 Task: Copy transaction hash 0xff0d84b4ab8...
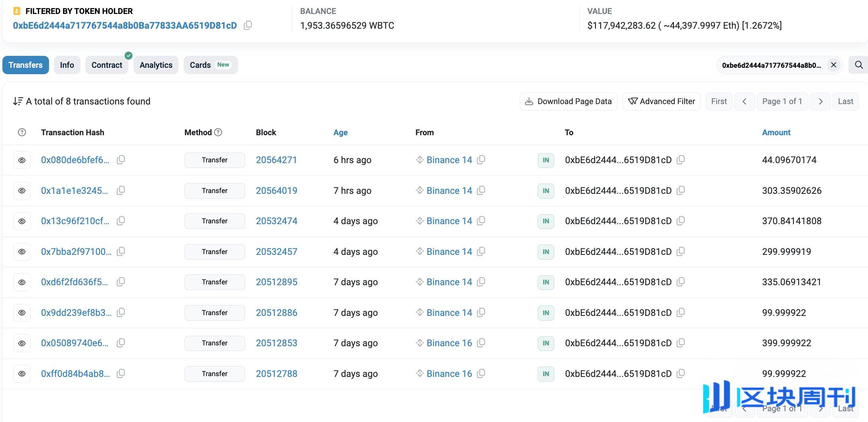click(121, 374)
